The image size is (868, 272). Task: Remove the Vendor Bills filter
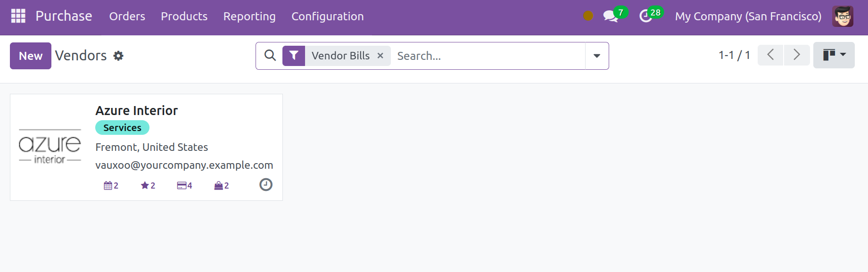click(x=380, y=56)
